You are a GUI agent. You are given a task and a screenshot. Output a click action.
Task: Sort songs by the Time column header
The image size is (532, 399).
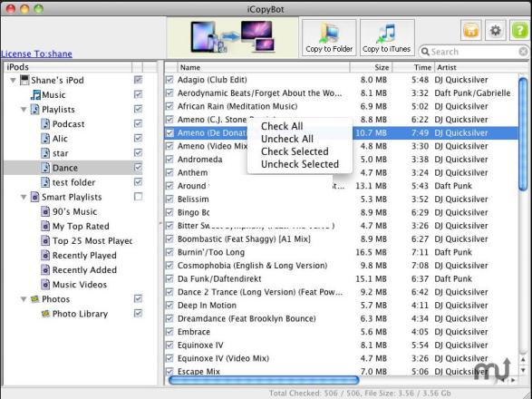[413, 67]
